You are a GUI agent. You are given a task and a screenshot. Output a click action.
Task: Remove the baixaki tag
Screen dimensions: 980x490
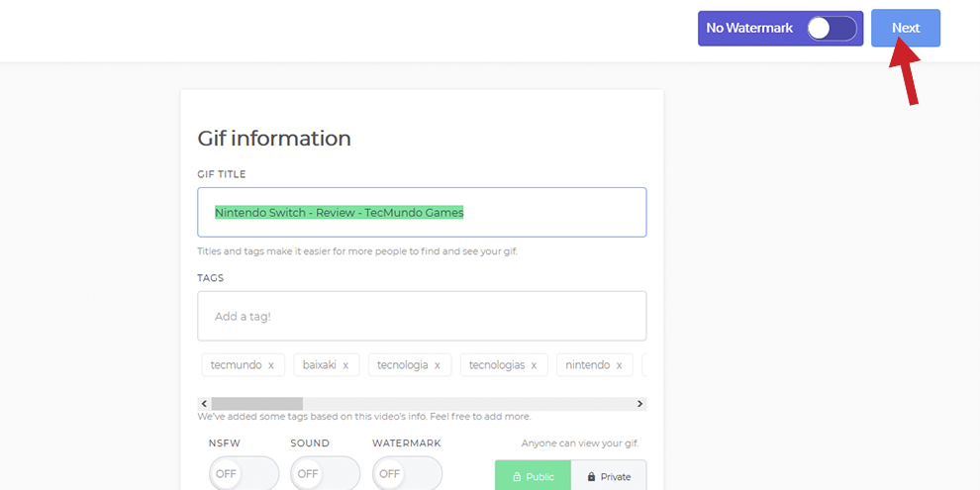tap(345, 365)
